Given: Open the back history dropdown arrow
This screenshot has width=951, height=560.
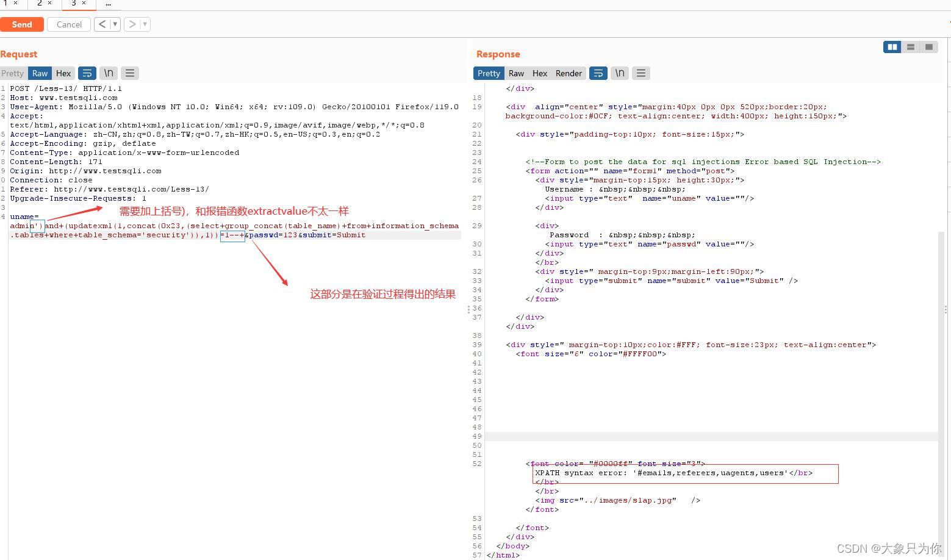Looking at the screenshot, I should (x=115, y=24).
